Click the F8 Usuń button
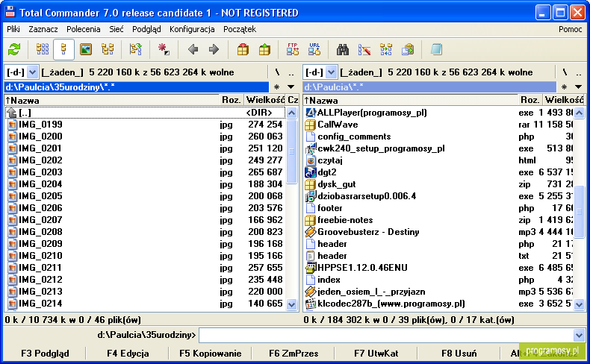Screen dimensions: 590x364 click(459, 354)
